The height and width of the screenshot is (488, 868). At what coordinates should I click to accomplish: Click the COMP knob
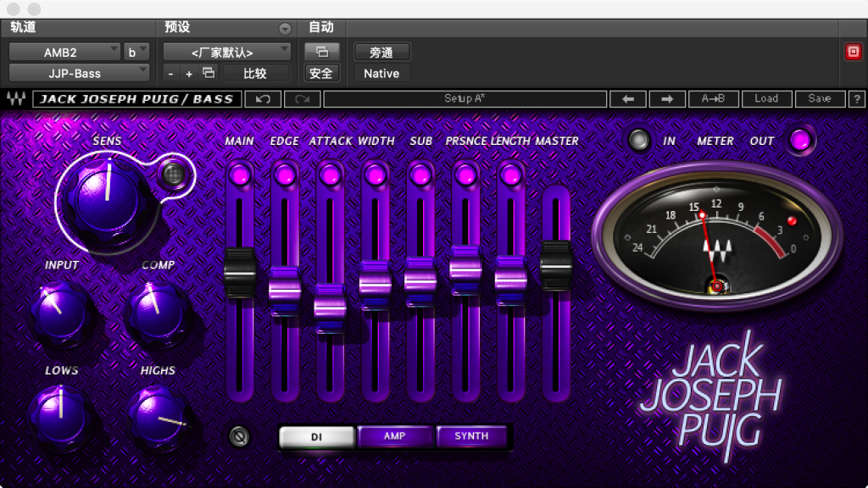pyautogui.click(x=157, y=314)
